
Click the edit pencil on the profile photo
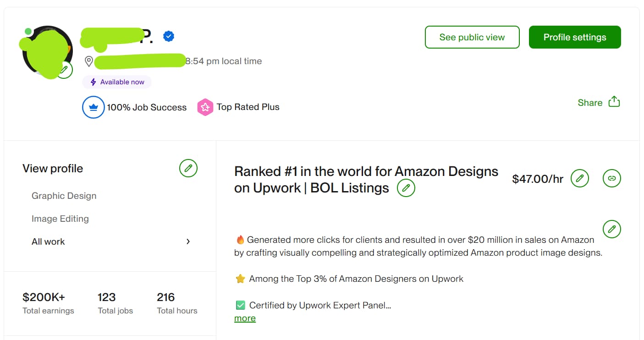pyautogui.click(x=64, y=69)
